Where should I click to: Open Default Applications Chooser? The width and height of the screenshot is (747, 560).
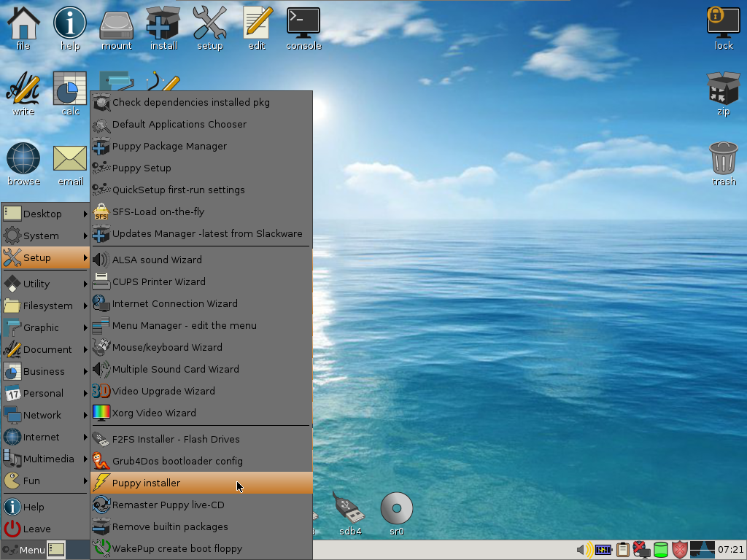coord(201,124)
